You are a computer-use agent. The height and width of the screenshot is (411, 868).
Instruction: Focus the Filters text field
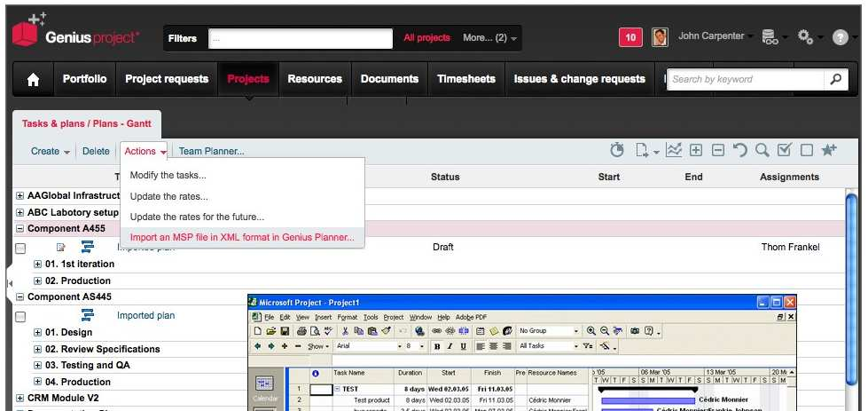pyautogui.click(x=301, y=39)
